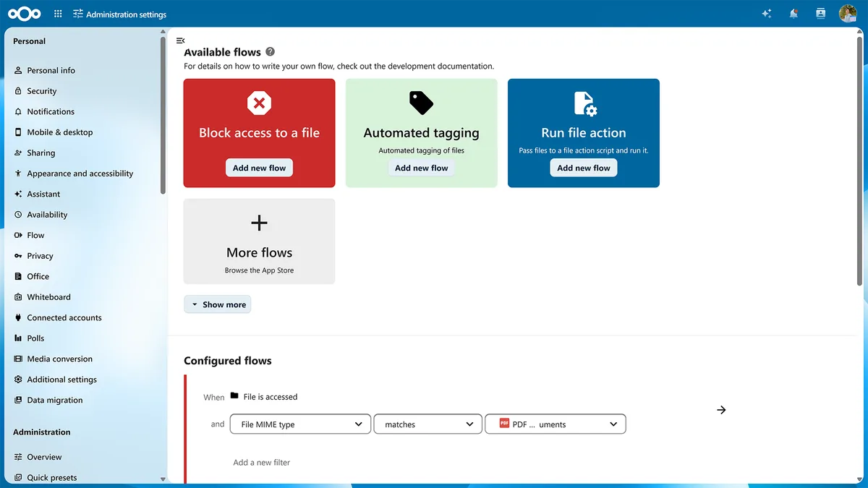Viewport: 868px width, 488px height.
Task: Open the PDF documents value dropdown
Action: [x=556, y=424]
